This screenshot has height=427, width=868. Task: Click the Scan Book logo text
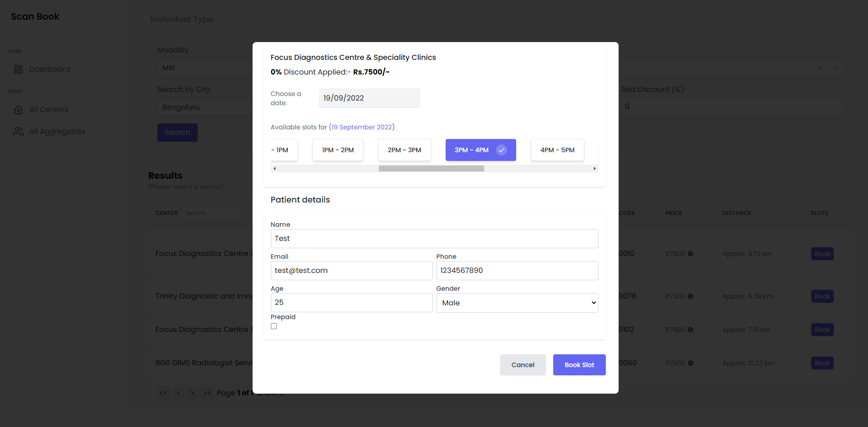[x=35, y=16]
